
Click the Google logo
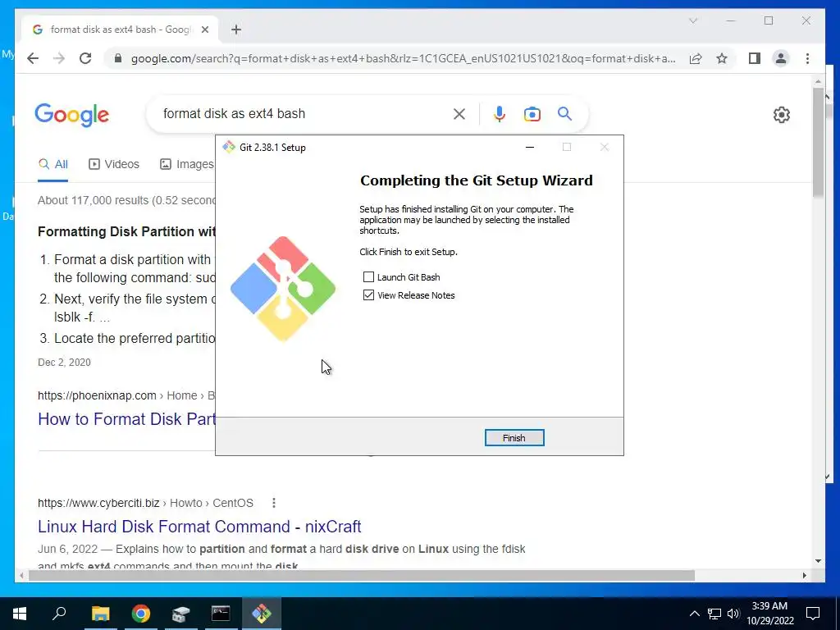[x=72, y=115]
